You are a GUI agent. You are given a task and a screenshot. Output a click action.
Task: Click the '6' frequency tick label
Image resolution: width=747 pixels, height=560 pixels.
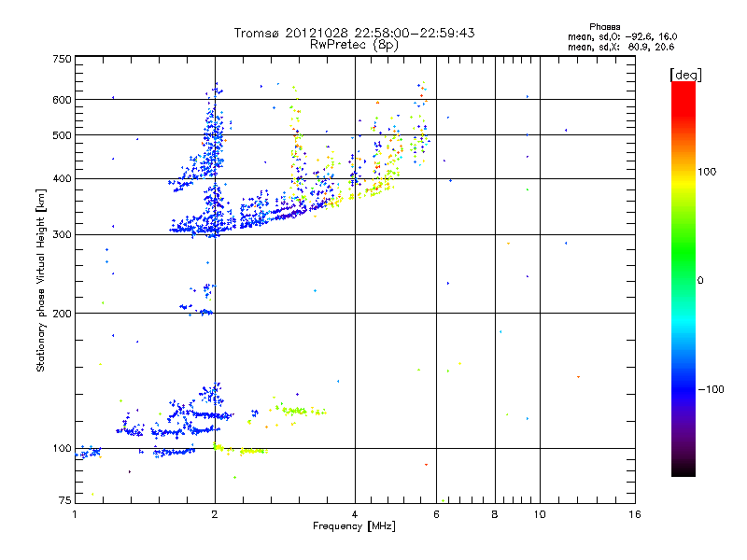(x=436, y=514)
